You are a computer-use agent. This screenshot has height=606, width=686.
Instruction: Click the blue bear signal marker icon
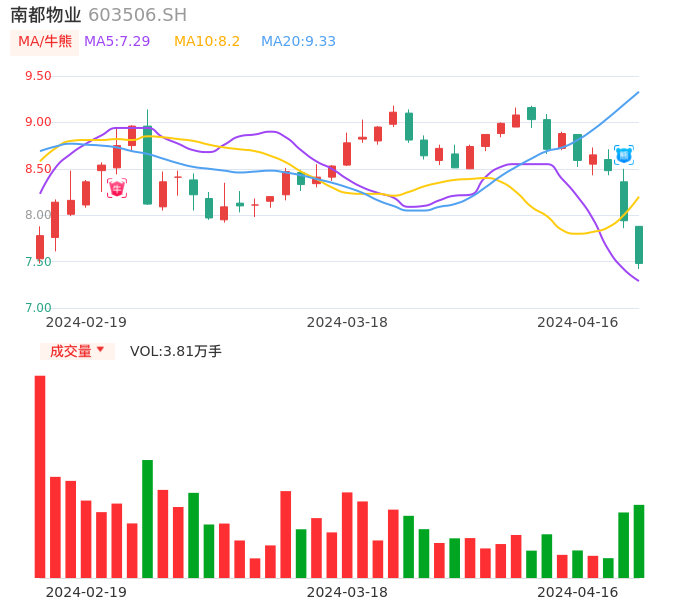pos(624,155)
